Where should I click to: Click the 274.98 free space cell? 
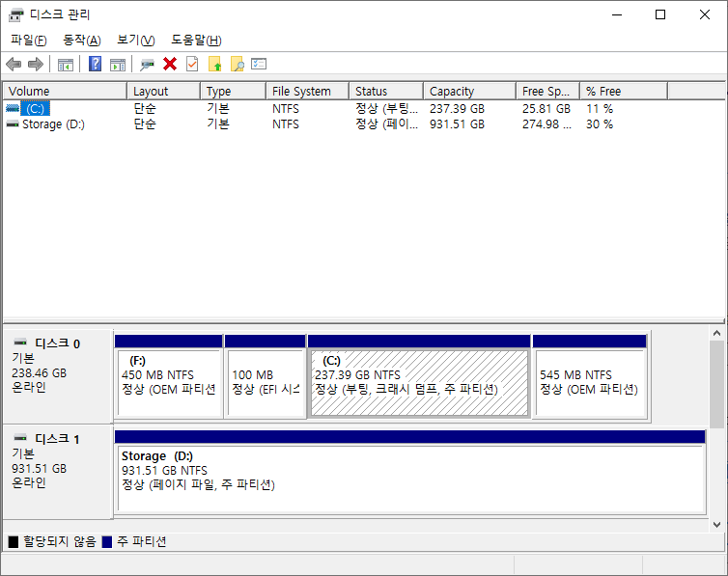(x=546, y=124)
